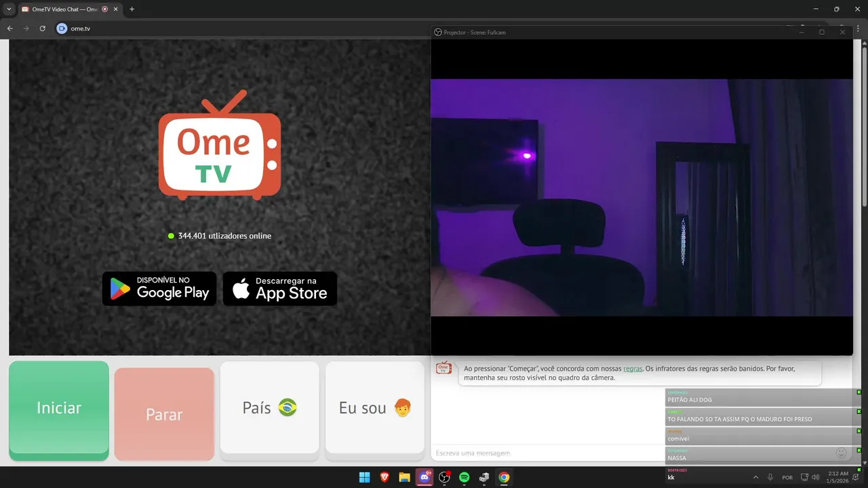Image resolution: width=868 pixels, height=488 pixels.
Task: Open OBS Studio from taskbar
Action: (444, 477)
